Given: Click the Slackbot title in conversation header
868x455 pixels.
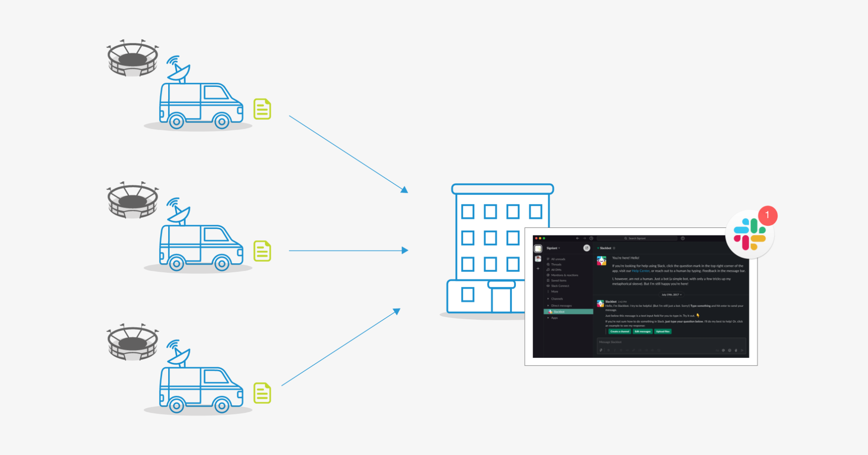Looking at the screenshot, I should click(x=605, y=248).
